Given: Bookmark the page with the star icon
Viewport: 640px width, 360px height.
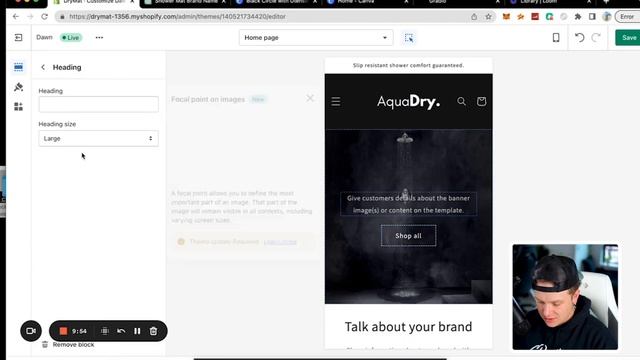Looking at the screenshot, I should 488,17.
